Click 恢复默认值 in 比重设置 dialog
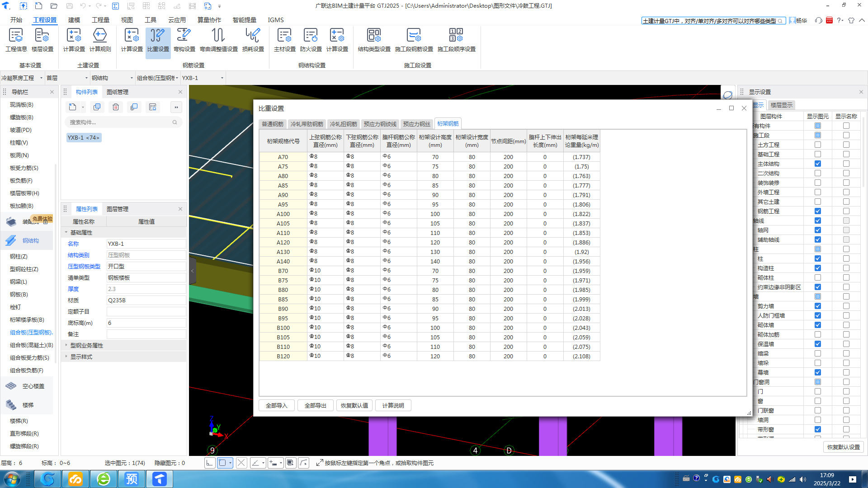Viewport: 868px width, 488px height. tap(354, 405)
